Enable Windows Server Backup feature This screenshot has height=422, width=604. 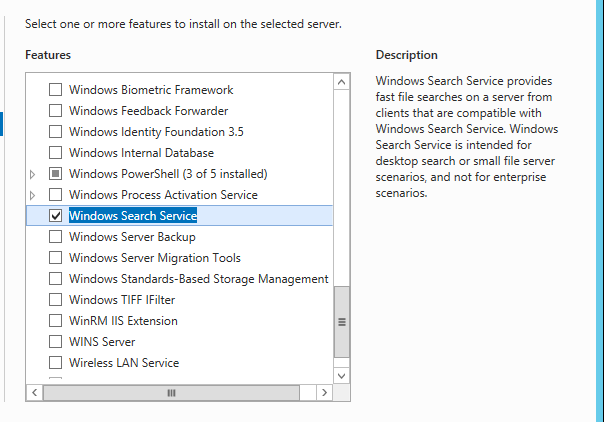55,236
